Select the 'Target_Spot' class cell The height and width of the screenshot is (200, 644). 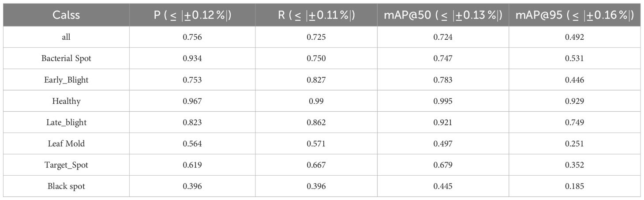pos(66,165)
